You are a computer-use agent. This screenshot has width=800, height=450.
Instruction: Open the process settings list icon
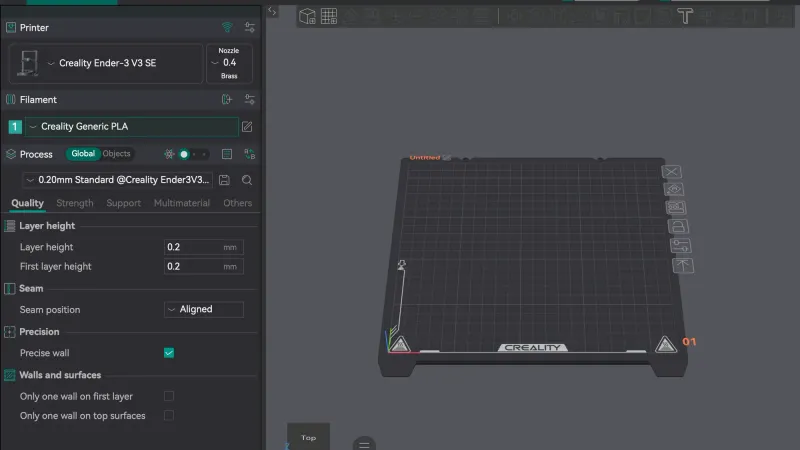tap(227, 154)
